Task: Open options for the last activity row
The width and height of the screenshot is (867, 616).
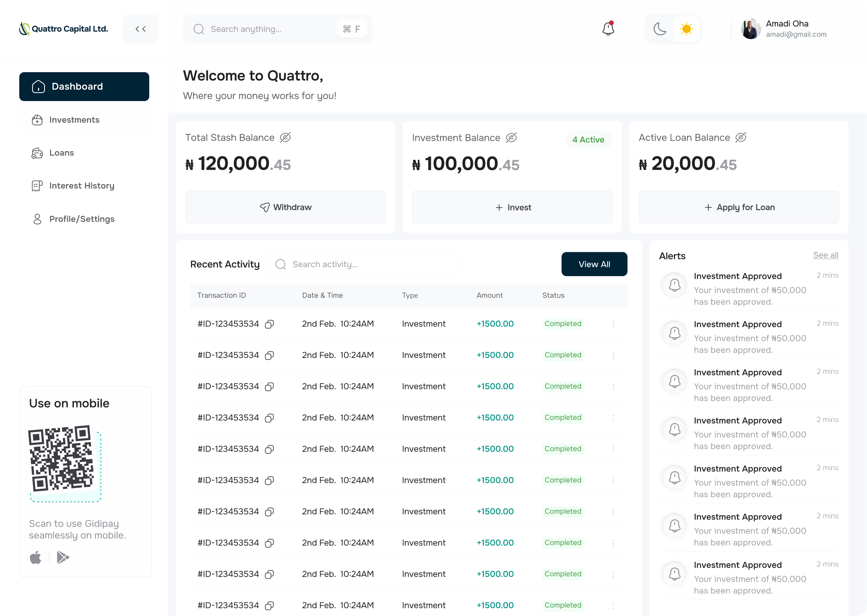Action: click(613, 605)
